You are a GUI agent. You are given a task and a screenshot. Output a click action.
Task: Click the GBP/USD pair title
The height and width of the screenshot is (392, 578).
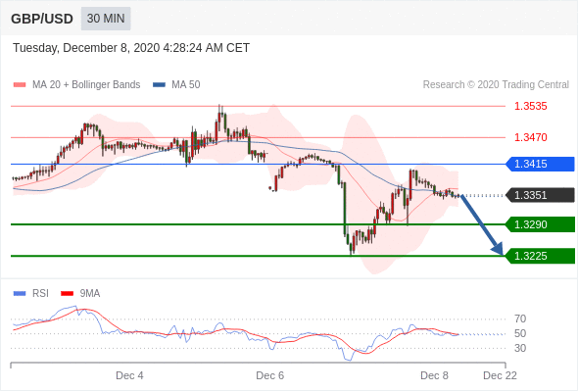pos(42,19)
